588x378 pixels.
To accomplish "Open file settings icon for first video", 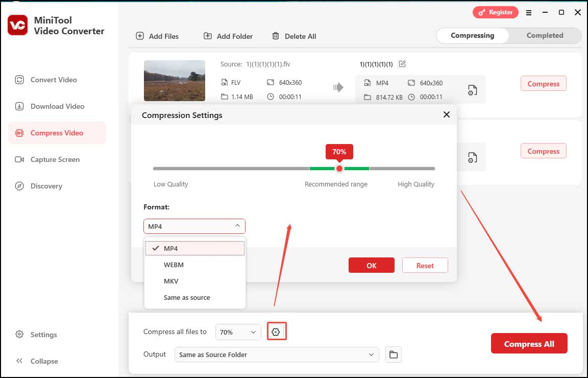I will [473, 90].
